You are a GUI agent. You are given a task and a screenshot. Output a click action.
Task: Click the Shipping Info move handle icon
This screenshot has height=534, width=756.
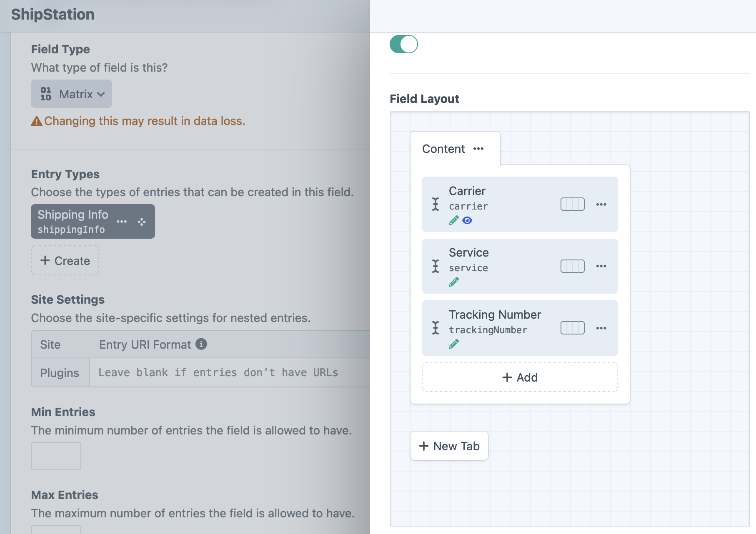142,222
